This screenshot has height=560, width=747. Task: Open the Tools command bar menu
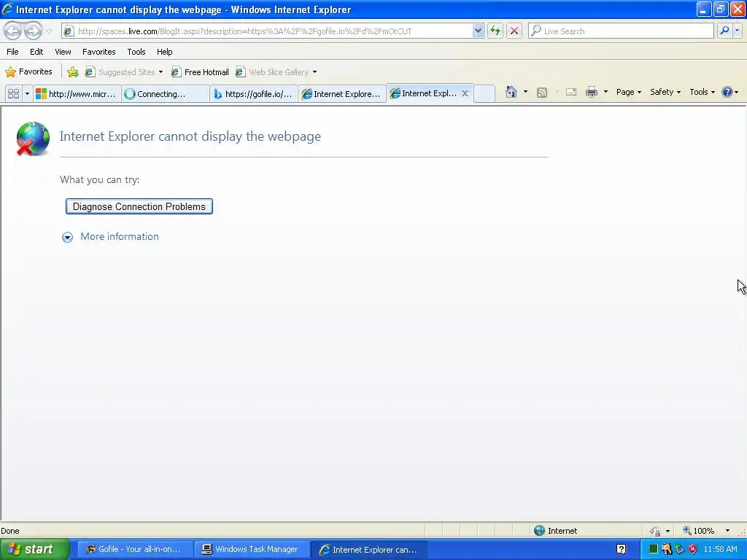[702, 92]
